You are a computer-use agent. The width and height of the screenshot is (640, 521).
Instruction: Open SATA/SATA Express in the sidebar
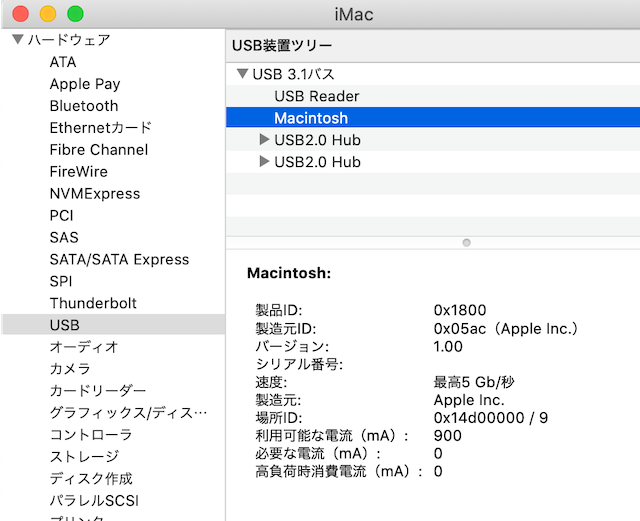tap(119, 260)
